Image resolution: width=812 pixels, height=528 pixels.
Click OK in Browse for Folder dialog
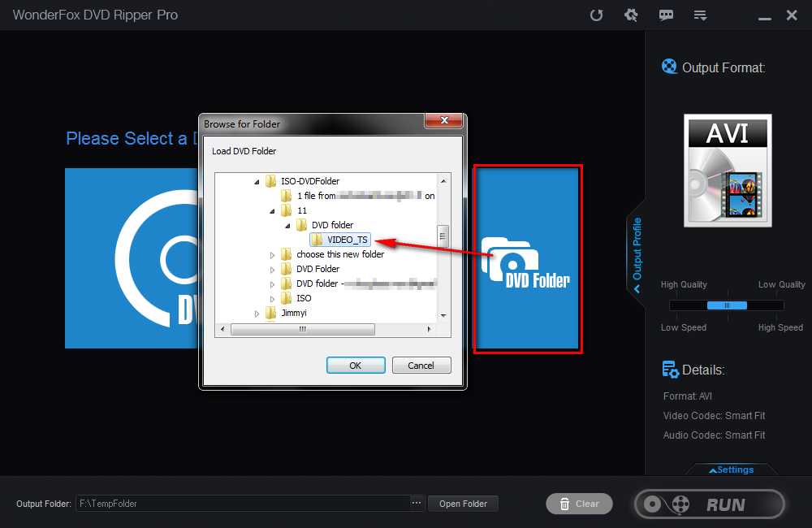point(355,366)
